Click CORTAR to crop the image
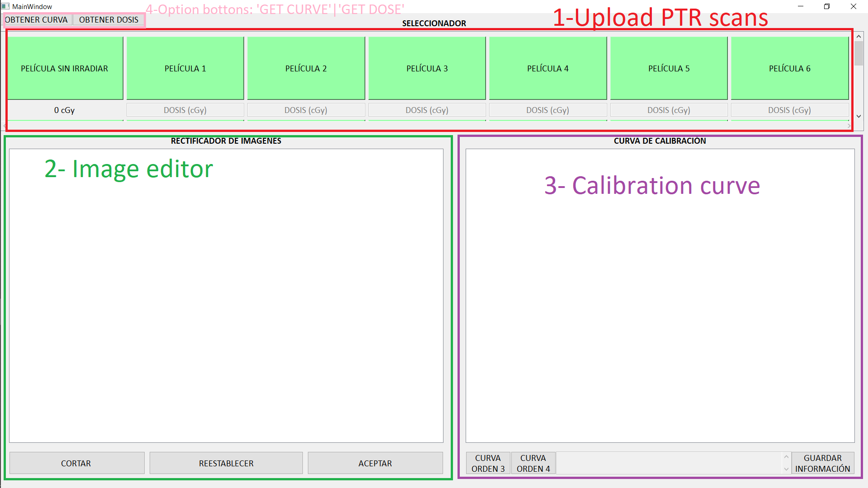The image size is (868, 488). [x=76, y=463]
